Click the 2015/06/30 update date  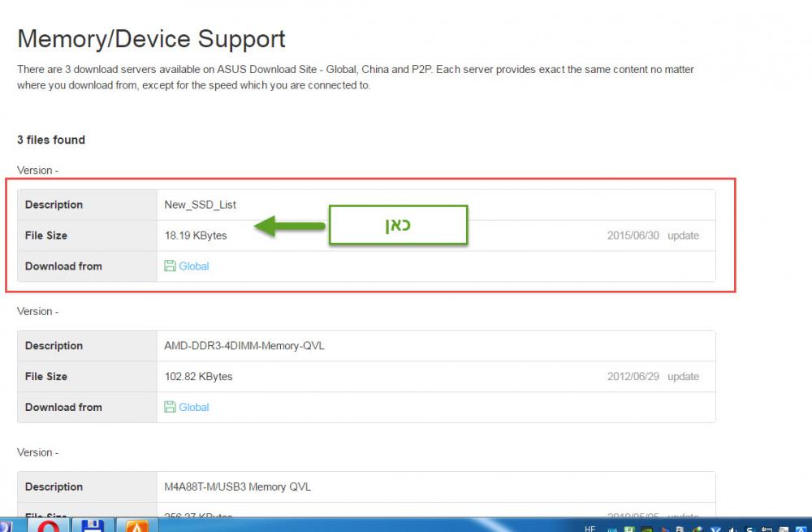click(x=653, y=236)
